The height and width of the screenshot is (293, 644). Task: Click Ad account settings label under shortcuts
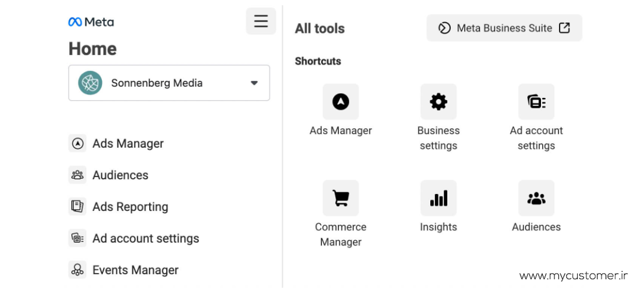coord(536,138)
